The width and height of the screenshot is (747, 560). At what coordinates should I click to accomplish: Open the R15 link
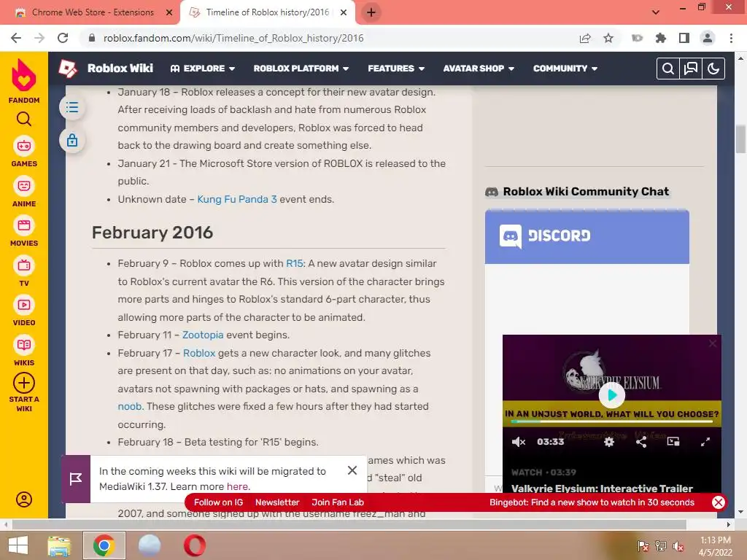tap(295, 263)
